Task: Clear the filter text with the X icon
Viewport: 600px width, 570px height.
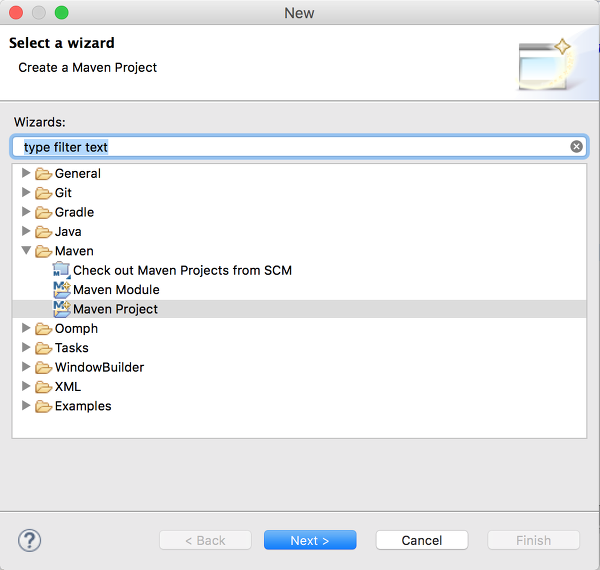Action: (576, 147)
